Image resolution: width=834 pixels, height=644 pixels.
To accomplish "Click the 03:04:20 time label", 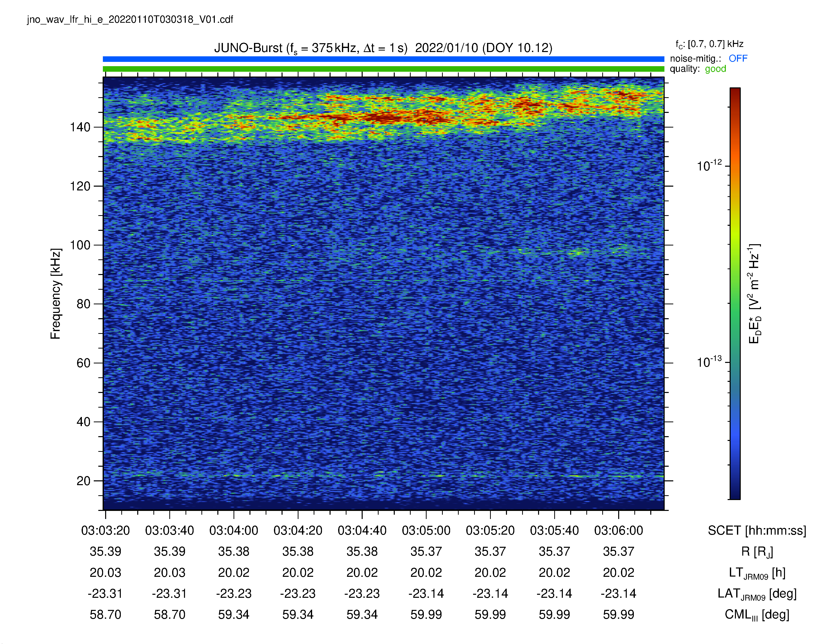I will coord(298,530).
